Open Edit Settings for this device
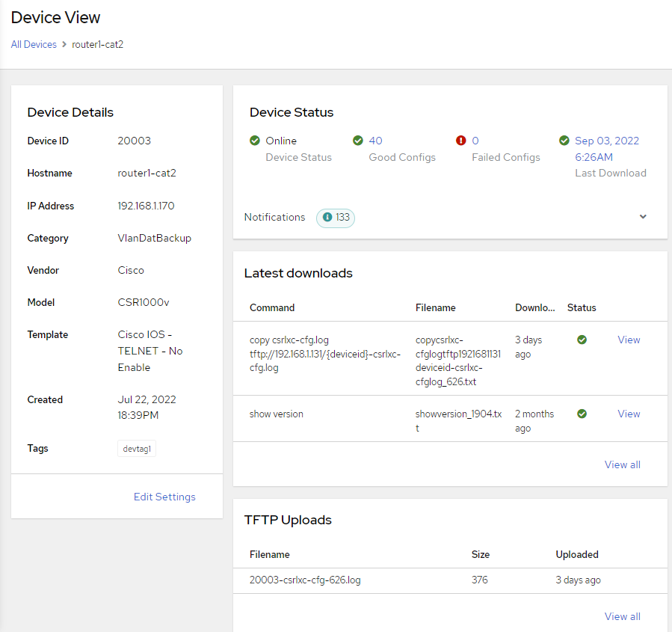 (164, 497)
